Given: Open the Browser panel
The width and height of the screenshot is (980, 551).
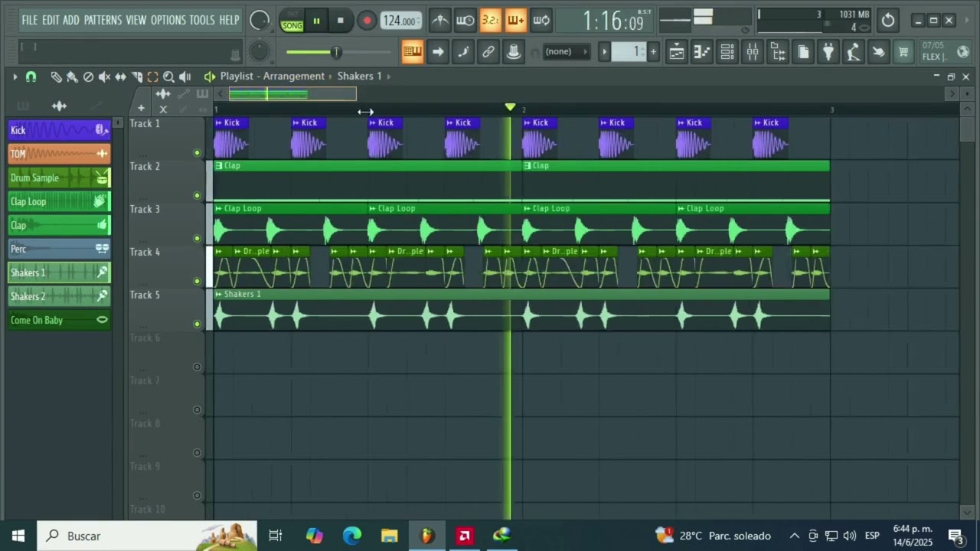Looking at the screenshot, I should (777, 52).
